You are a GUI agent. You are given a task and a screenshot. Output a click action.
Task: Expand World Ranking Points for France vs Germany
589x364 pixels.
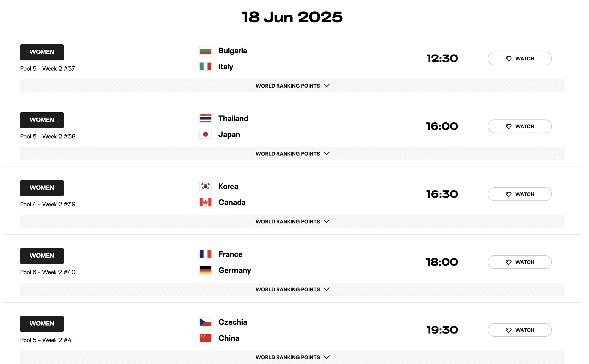(x=292, y=289)
